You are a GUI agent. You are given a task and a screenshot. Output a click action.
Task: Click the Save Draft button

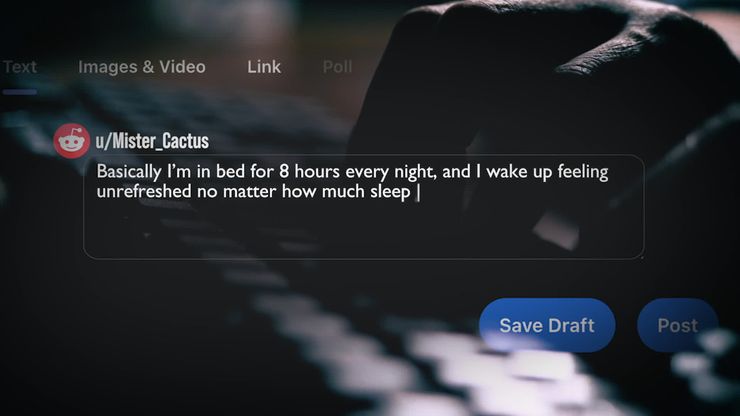(547, 325)
